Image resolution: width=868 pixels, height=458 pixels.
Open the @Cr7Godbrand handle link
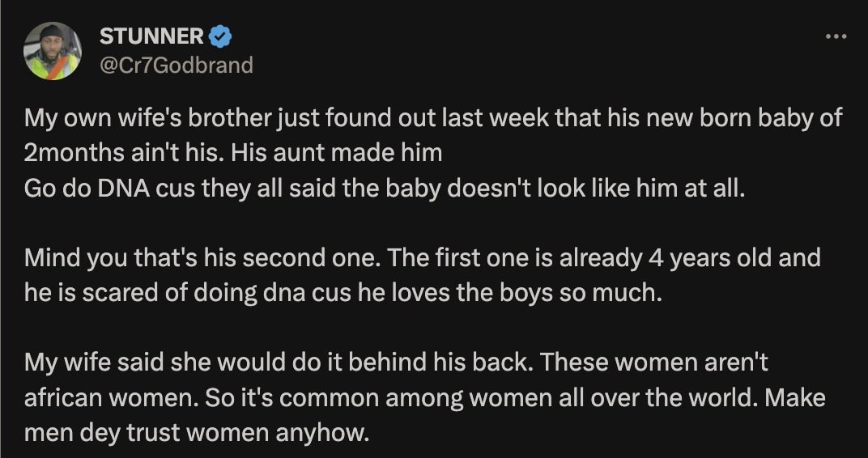(x=176, y=65)
